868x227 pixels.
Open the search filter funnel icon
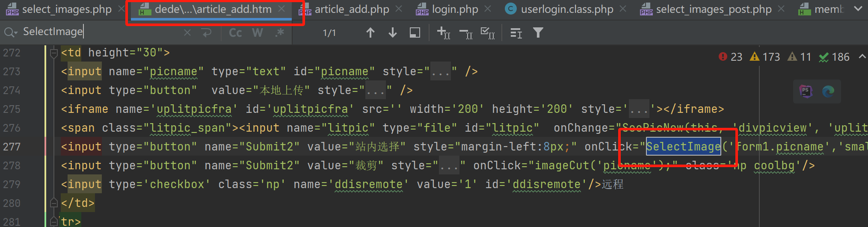click(x=538, y=33)
